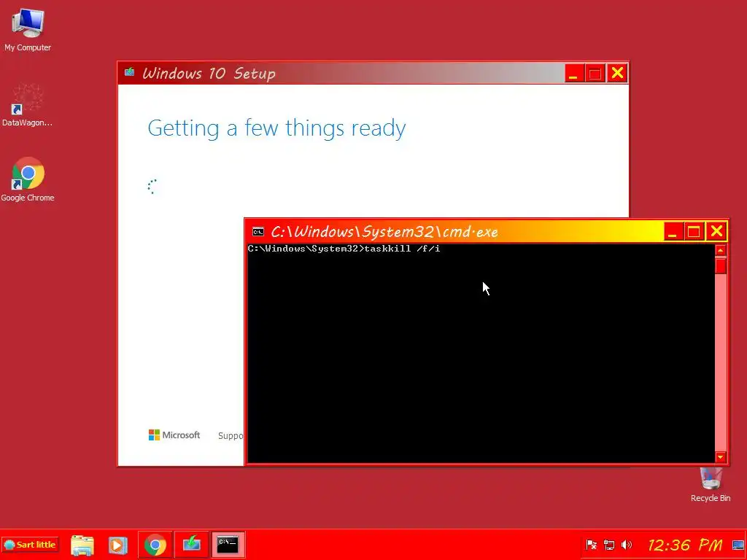Open the DataWagon desktop shortcut

click(x=27, y=105)
